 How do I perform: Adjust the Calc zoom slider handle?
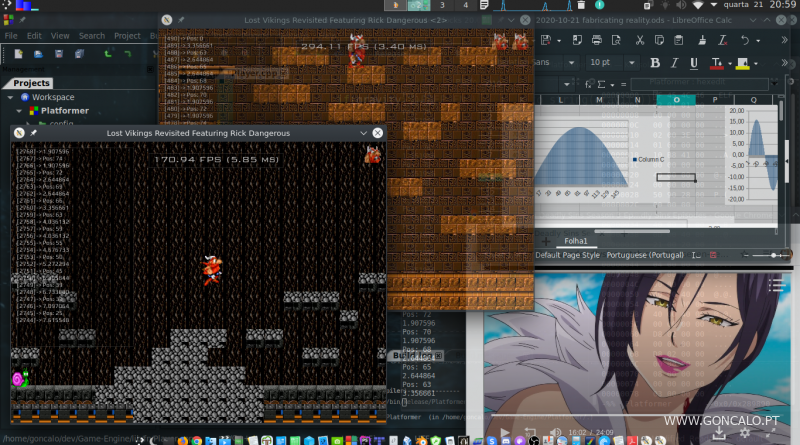pyautogui.click(x=773, y=255)
